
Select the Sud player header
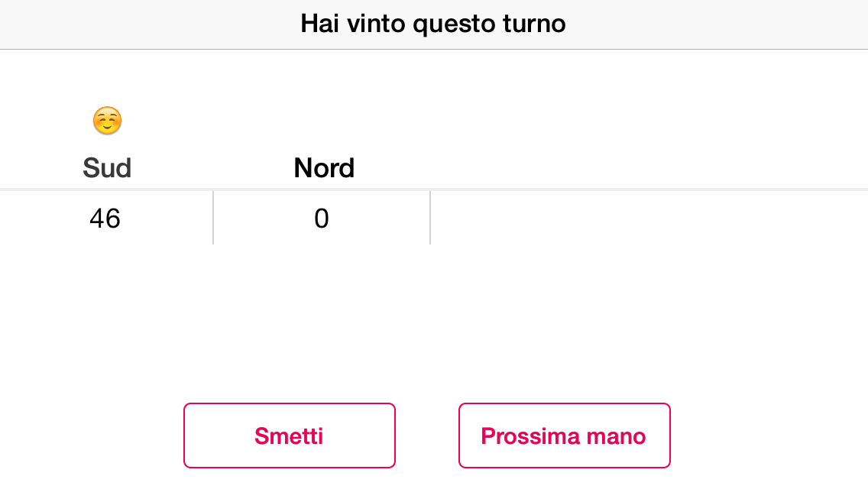tap(107, 167)
